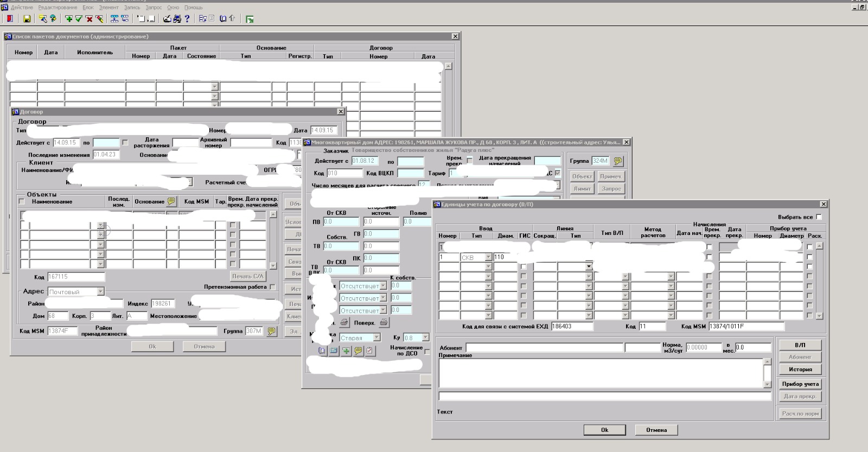Click the Примечание scrollbar down arrow
868x452 pixels.
[x=767, y=384]
